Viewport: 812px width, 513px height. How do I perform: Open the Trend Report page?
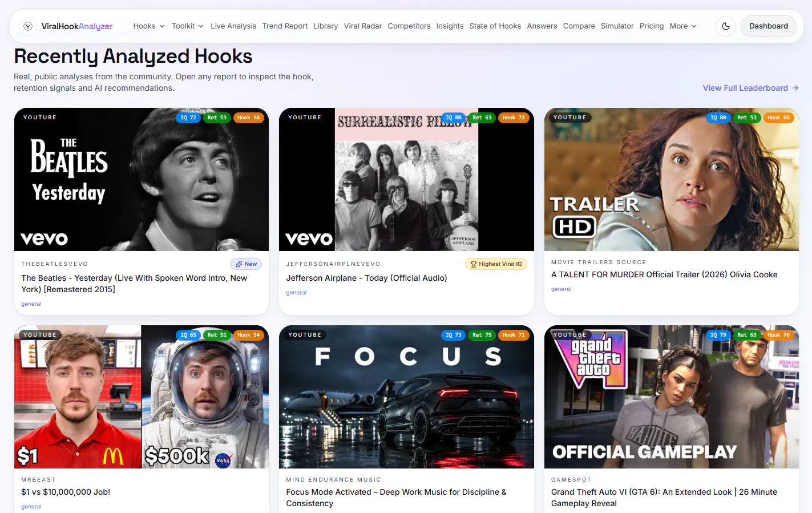pyautogui.click(x=285, y=26)
